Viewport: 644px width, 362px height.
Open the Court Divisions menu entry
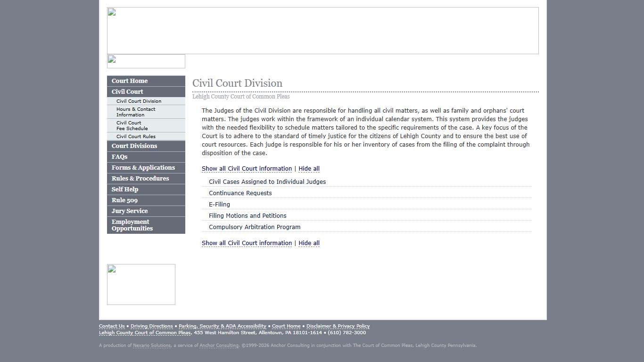coord(134,146)
